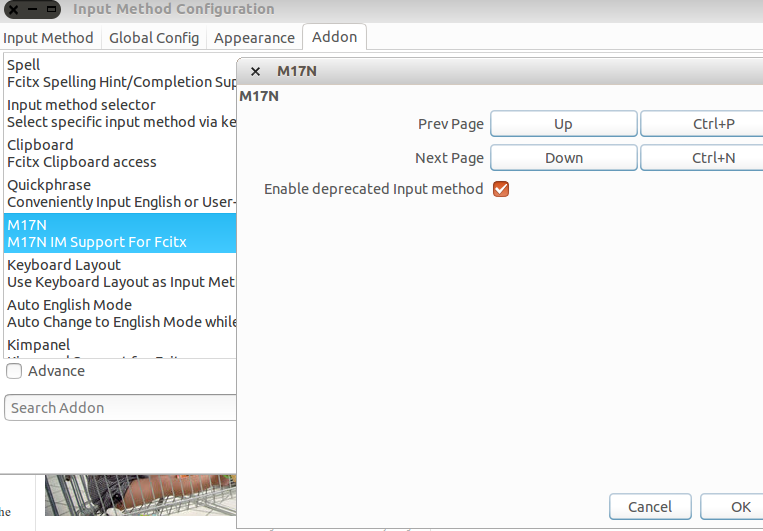Close the M17N dialog with the X icon
763x531 pixels.
tap(255, 72)
